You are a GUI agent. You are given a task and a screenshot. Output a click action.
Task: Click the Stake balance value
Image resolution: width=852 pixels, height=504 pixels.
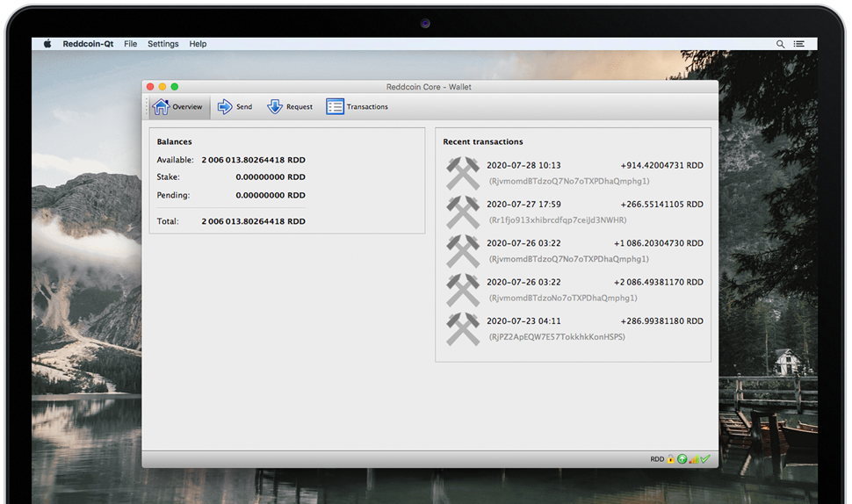tap(271, 177)
